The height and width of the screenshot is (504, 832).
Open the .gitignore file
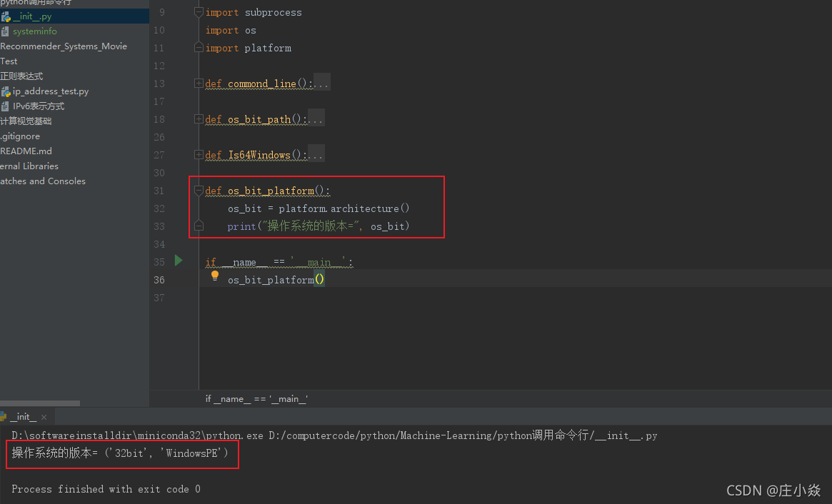pos(20,136)
